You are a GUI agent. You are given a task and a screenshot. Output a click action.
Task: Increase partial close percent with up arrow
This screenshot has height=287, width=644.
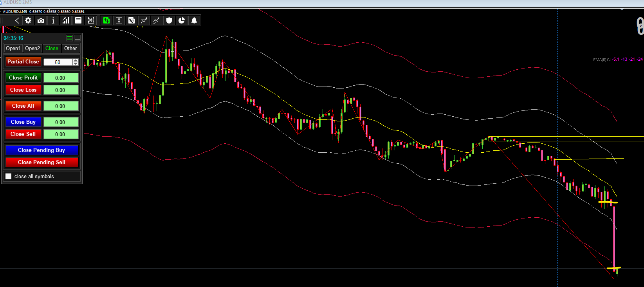pos(76,60)
